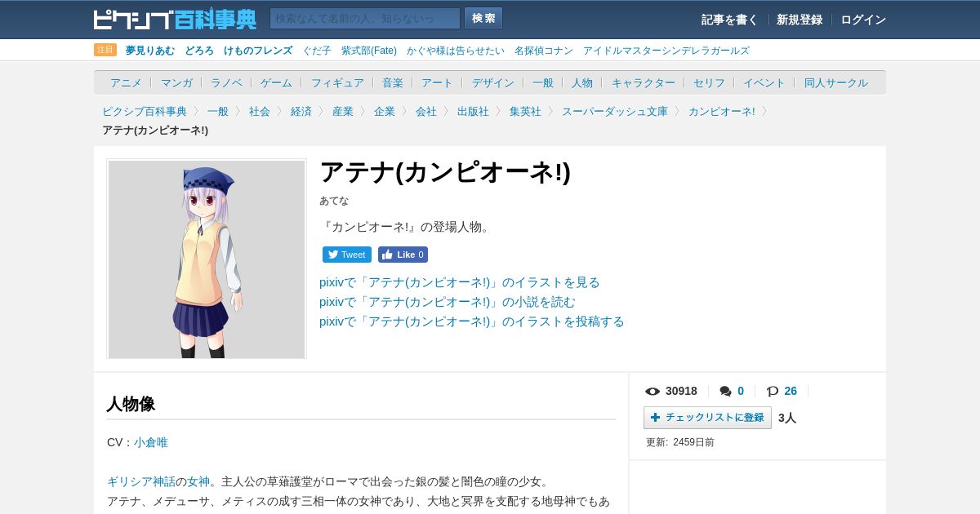Open the ギリシア神話 article link
980x514 pixels.
click(141, 481)
